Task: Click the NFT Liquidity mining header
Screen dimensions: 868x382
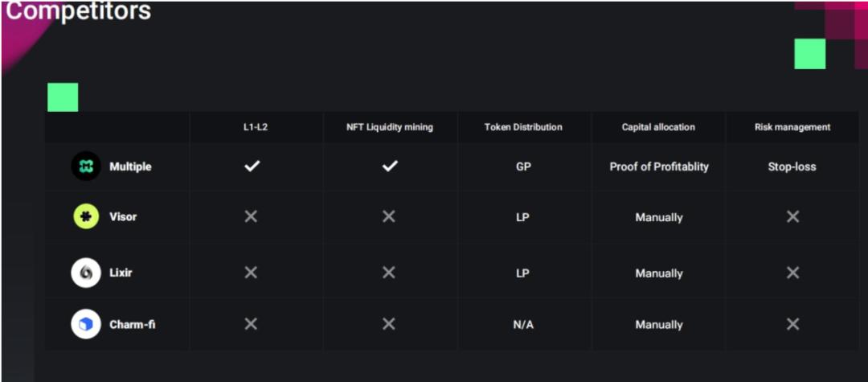Action: (x=390, y=127)
